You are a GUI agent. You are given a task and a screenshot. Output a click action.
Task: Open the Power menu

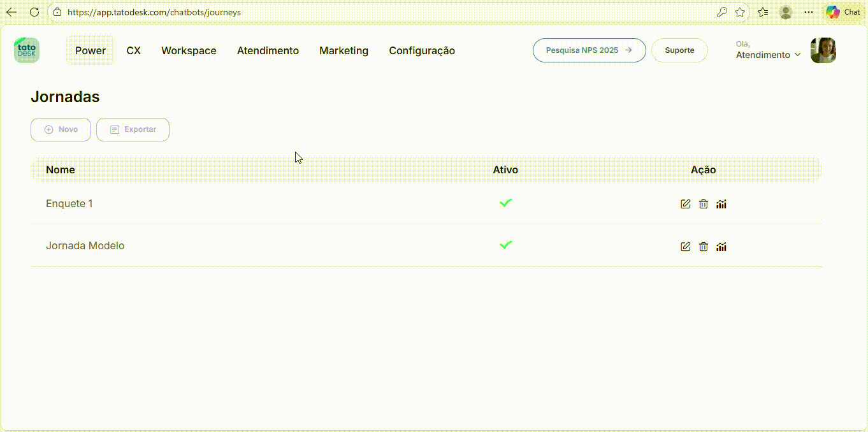90,50
